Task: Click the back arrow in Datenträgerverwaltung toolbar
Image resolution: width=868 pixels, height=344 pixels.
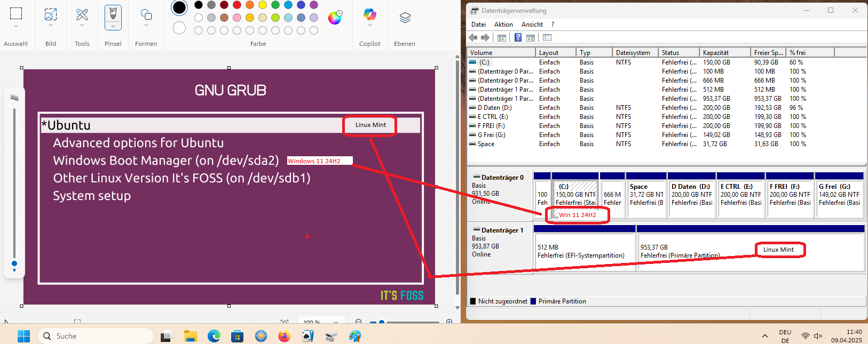Action: pyautogui.click(x=472, y=37)
